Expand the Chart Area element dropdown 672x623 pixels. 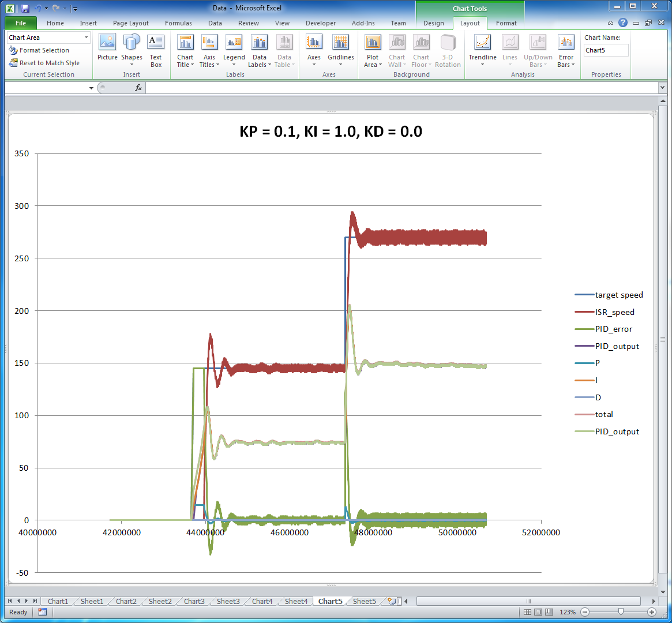[x=86, y=37]
